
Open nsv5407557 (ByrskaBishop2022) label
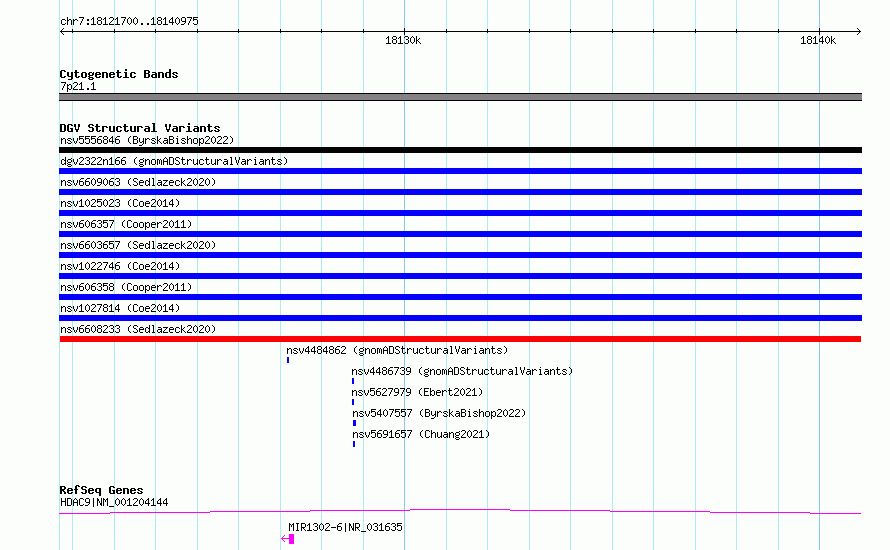click(x=439, y=413)
